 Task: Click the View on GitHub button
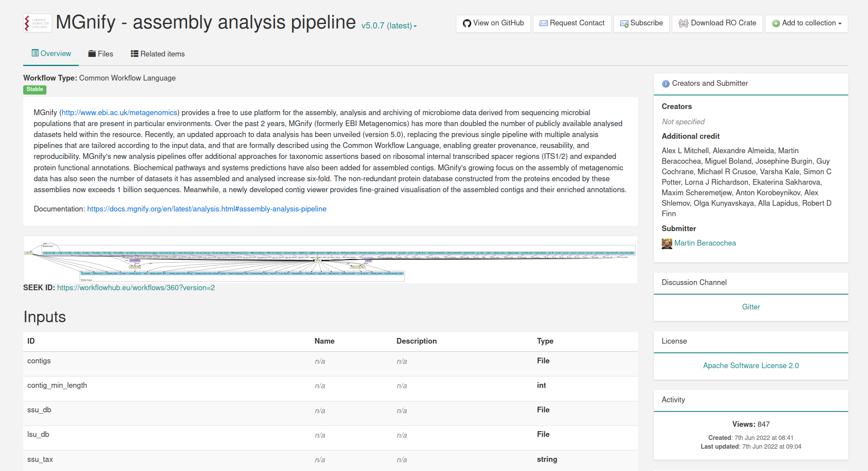click(493, 24)
